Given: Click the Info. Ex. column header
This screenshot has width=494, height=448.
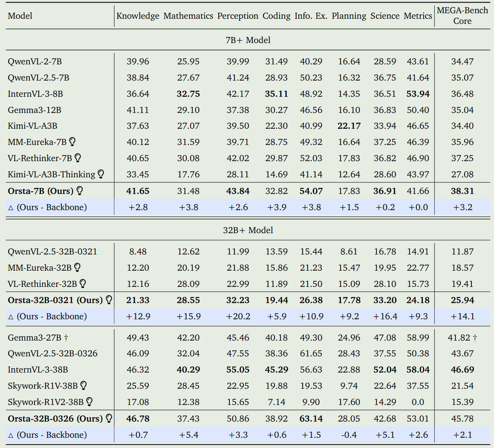Looking at the screenshot, I should tap(311, 16).
